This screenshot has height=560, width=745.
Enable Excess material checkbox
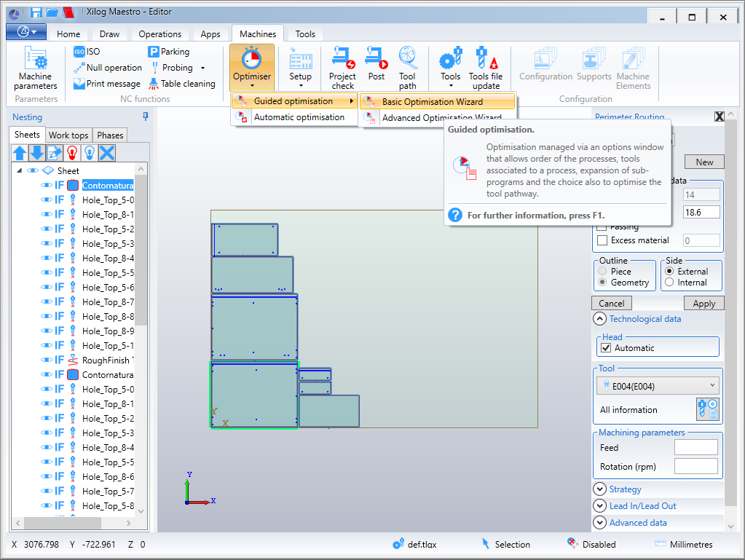tap(602, 240)
